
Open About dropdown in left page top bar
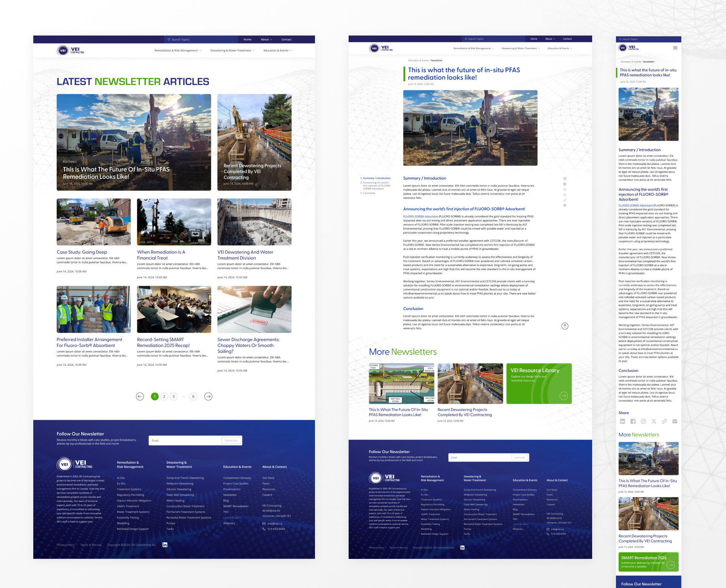(266, 39)
